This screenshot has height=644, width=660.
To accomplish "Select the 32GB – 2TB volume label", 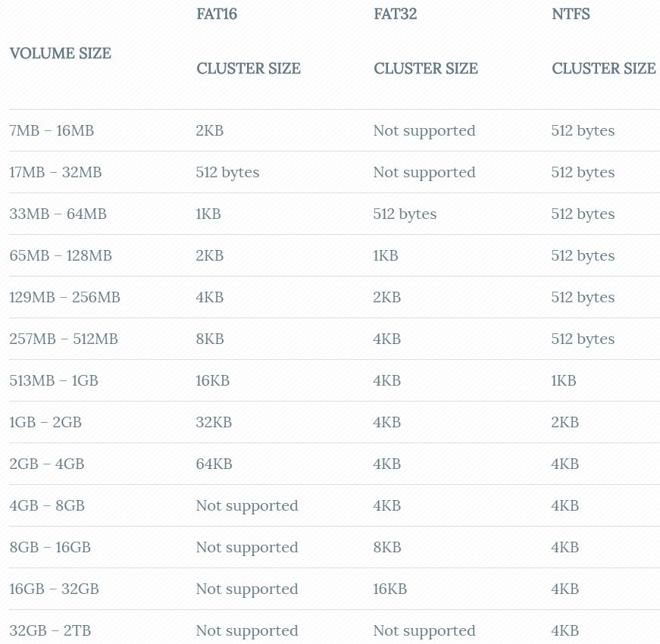I will point(50,630).
